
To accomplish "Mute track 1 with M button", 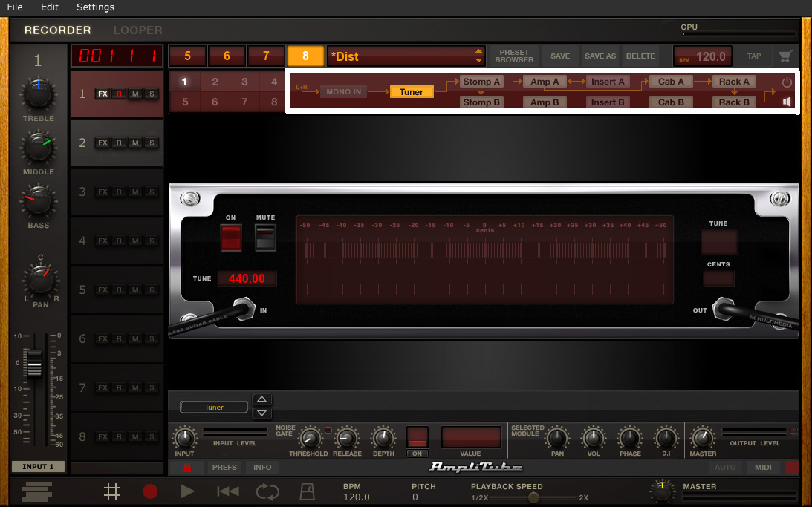I will tap(135, 94).
